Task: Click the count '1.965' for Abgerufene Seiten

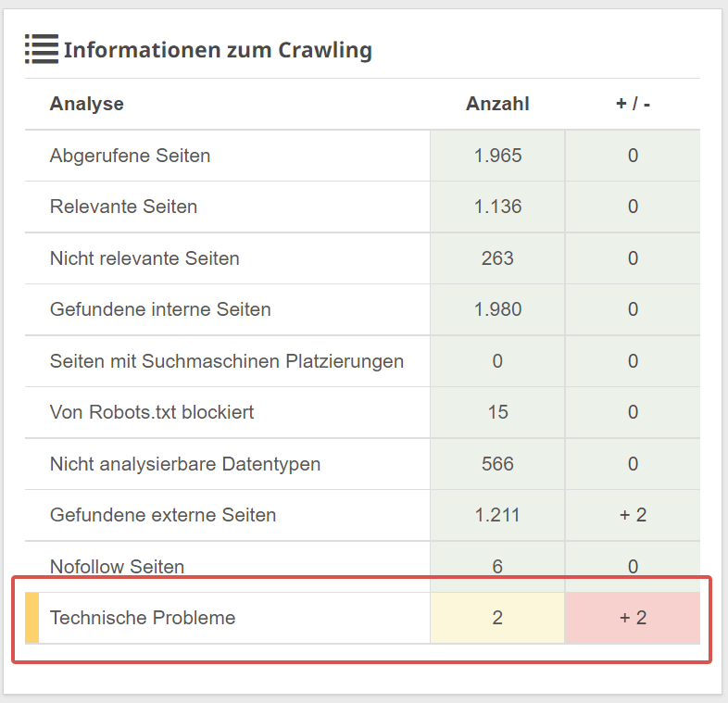Action: pyautogui.click(x=497, y=156)
